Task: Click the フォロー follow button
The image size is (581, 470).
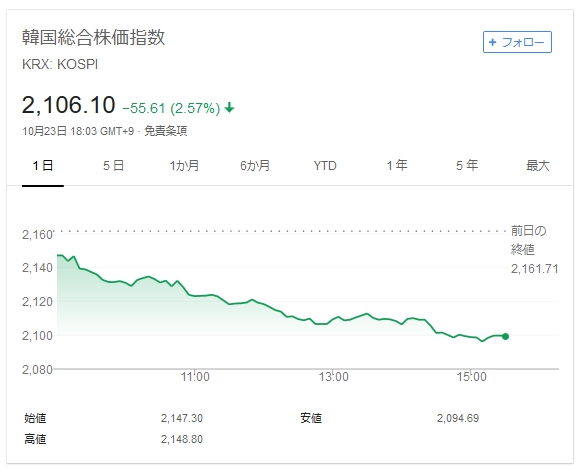Action: coord(517,42)
